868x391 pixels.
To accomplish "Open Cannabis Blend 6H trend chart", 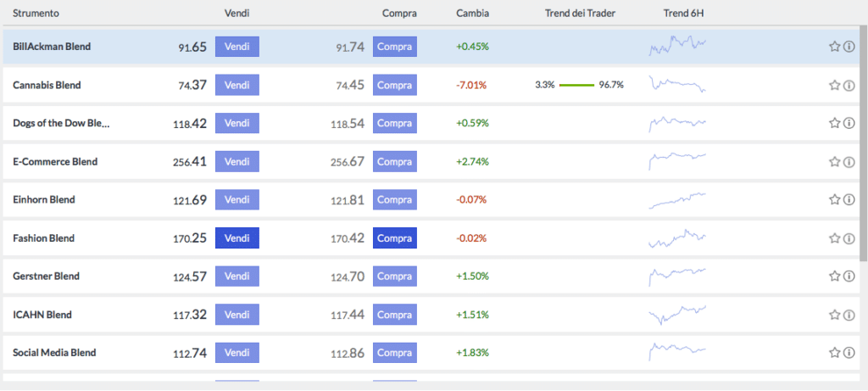I will point(677,84).
